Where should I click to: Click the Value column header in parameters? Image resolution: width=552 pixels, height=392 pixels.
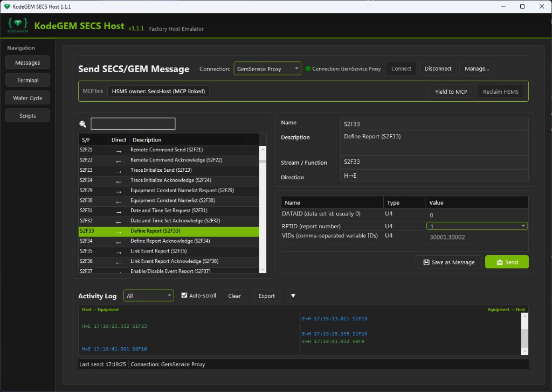(x=477, y=202)
